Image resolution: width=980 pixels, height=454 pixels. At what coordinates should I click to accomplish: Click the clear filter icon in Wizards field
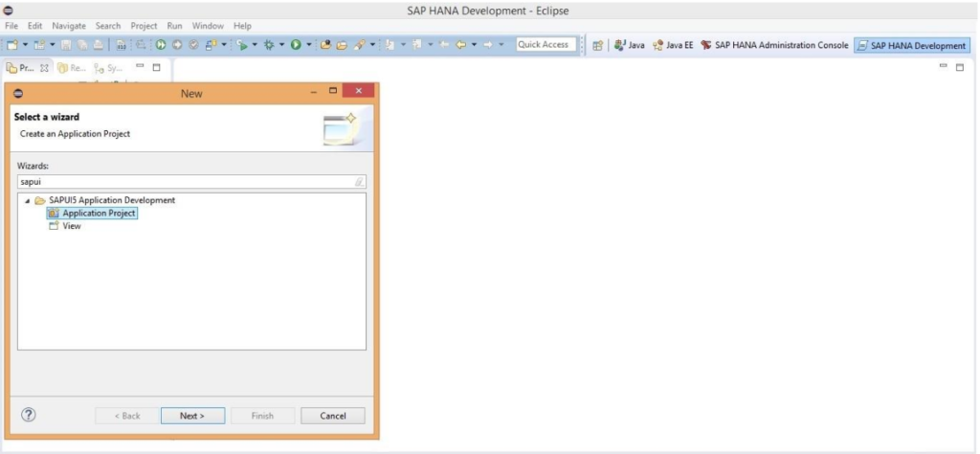pyautogui.click(x=359, y=181)
